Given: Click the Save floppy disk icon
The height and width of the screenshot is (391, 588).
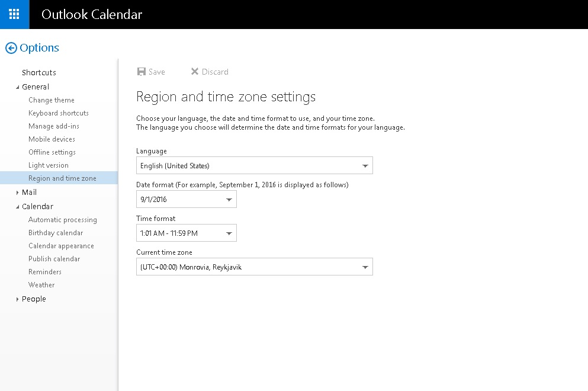Looking at the screenshot, I should 142,72.
